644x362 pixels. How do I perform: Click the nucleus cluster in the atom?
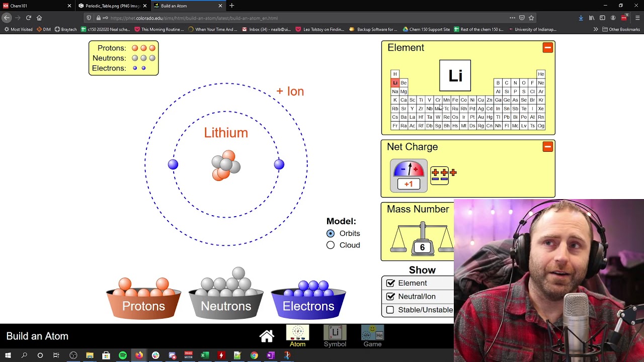[x=226, y=165]
